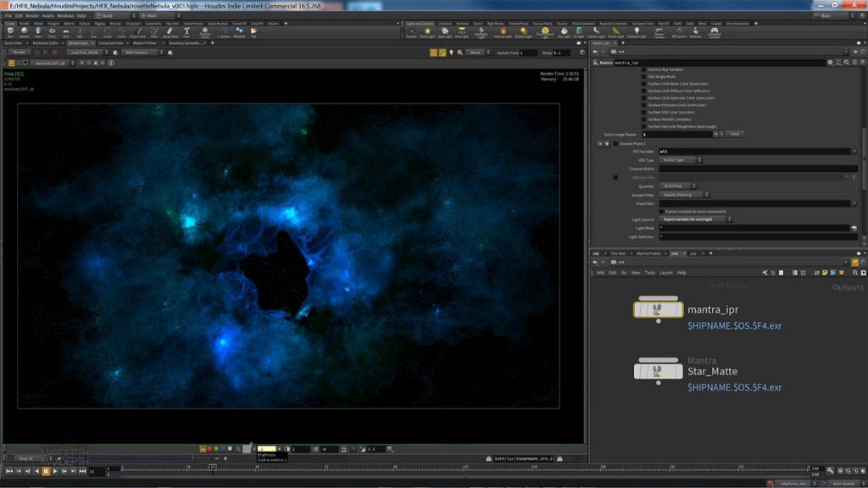Add a Sky Light from the shelf
This screenshot has height=488, width=868.
(564, 33)
